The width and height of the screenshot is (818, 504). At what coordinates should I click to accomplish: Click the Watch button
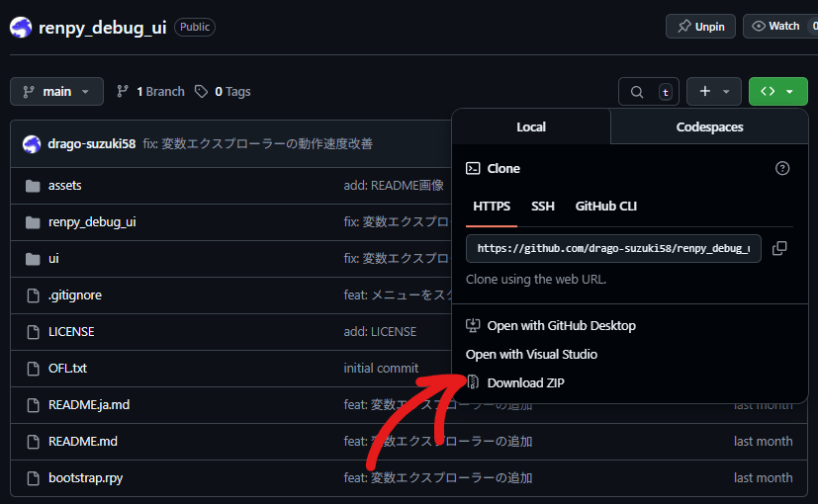[780, 26]
